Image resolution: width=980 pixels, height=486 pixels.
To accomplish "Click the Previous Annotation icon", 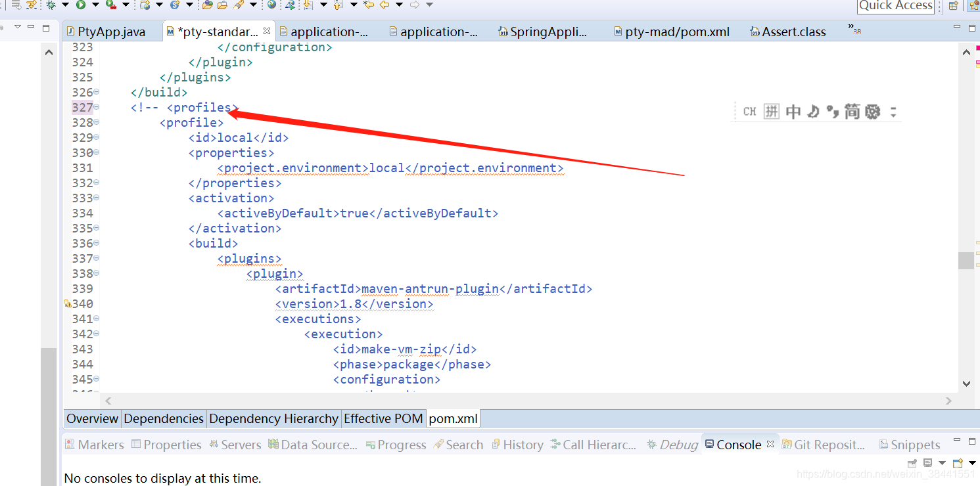I will [x=338, y=5].
